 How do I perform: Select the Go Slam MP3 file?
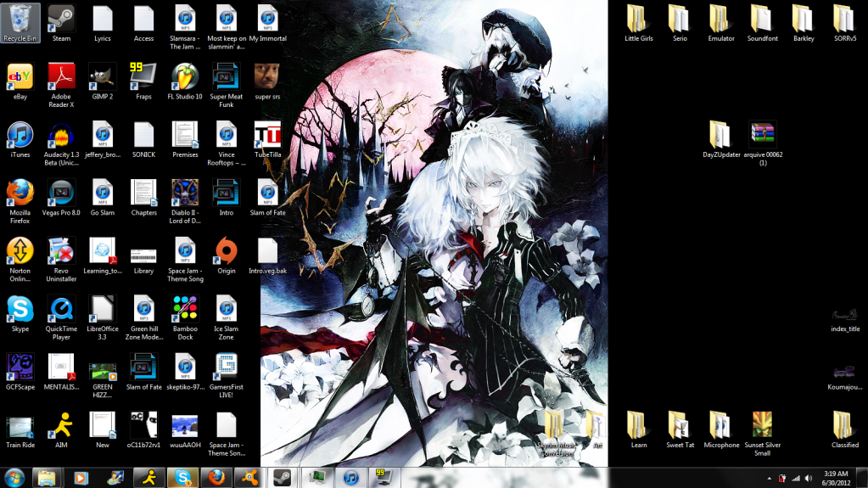103,197
